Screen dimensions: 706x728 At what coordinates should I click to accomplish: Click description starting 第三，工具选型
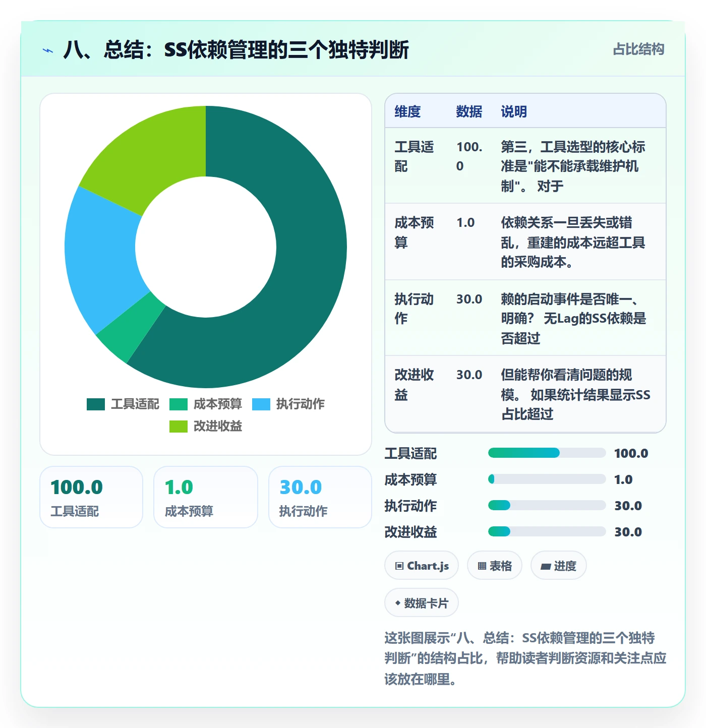click(x=573, y=166)
